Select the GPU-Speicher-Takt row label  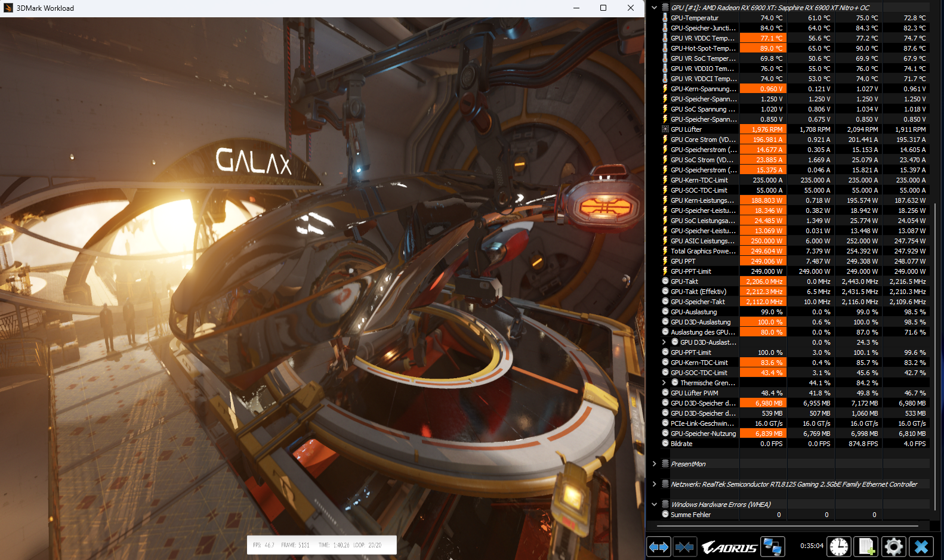pos(698,302)
